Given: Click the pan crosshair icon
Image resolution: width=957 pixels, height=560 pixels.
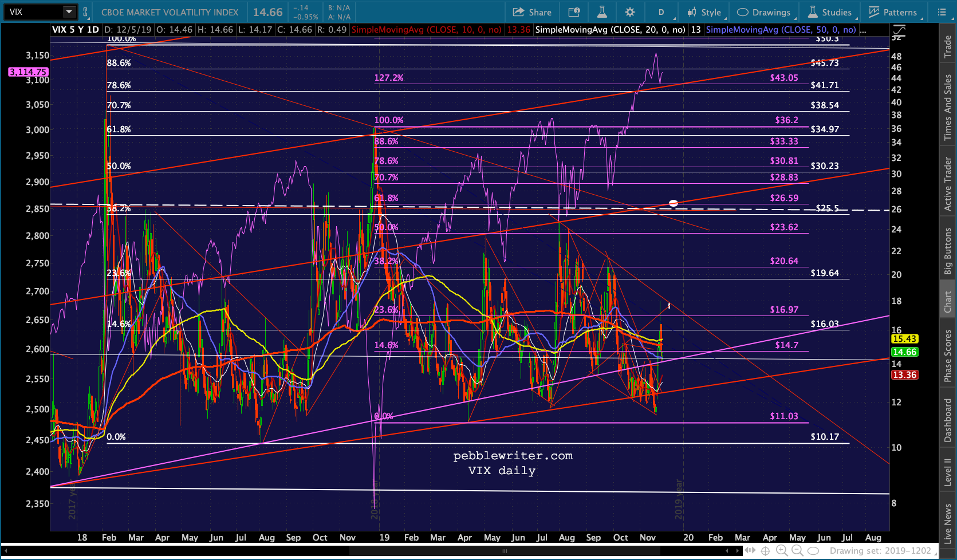Looking at the screenshot, I should (766, 551).
